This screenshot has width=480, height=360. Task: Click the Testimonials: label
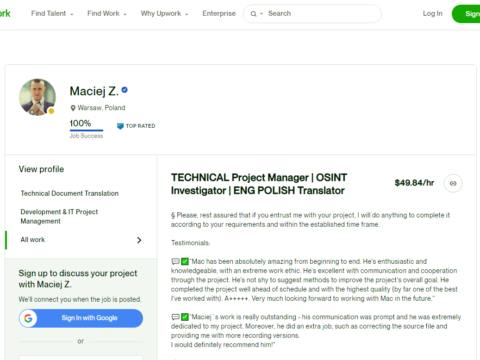(190, 243)
